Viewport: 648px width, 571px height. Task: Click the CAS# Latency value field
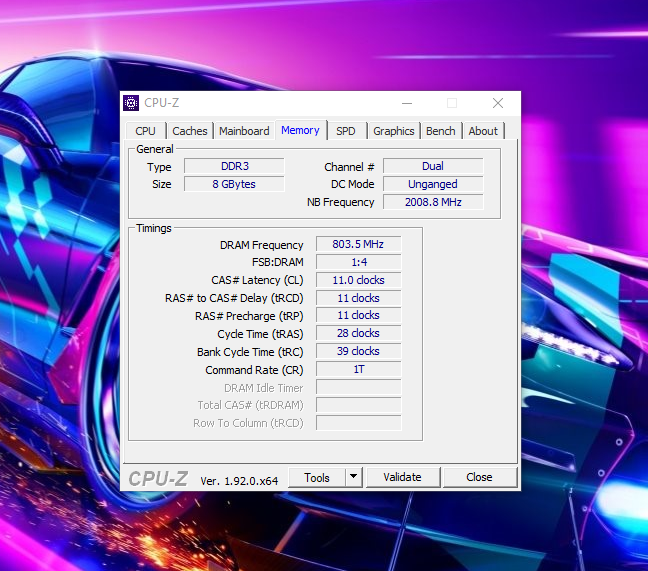[358, 280]
